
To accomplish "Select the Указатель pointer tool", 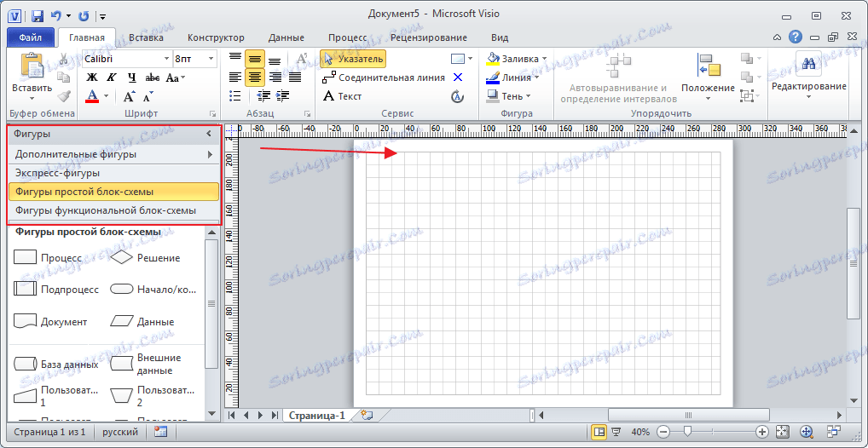I will pos(353,59).
